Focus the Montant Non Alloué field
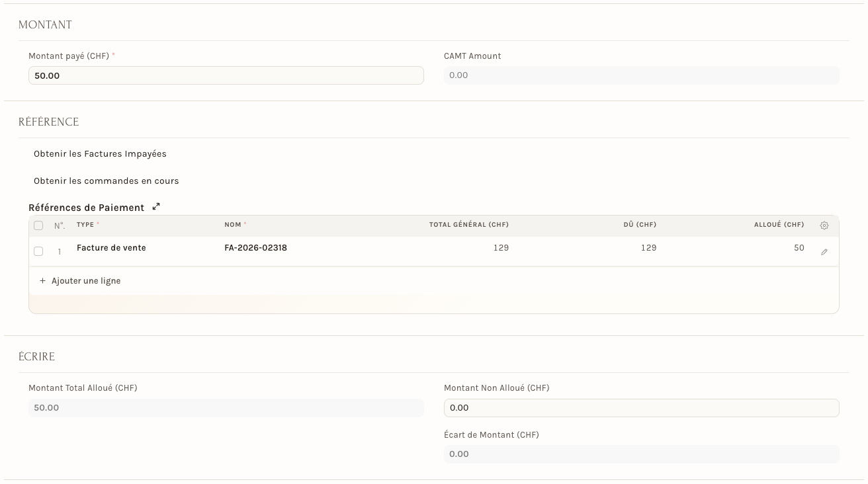This screenshot has height=484, width=868. [x=641, y=408]
